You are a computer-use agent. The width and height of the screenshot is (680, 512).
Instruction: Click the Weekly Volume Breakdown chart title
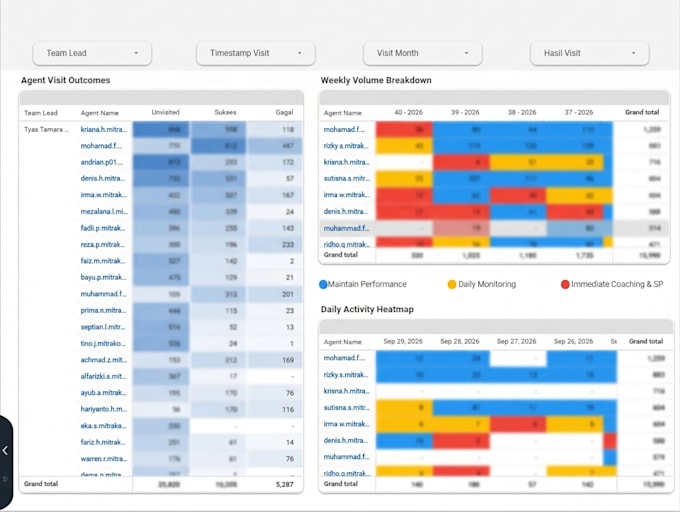tap(376, 80)
